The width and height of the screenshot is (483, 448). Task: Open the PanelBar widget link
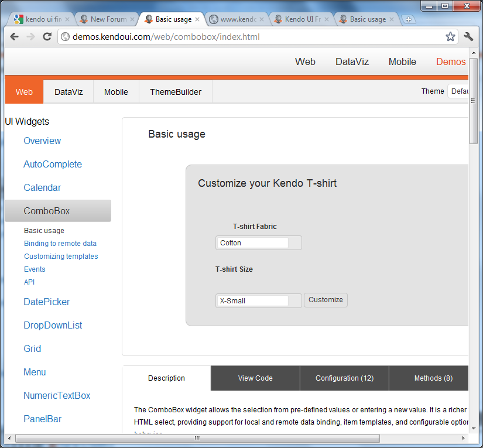tap(43, 419)
